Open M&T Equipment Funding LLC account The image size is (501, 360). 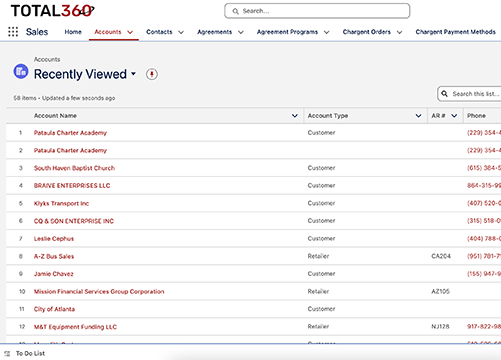click(75, 327)
